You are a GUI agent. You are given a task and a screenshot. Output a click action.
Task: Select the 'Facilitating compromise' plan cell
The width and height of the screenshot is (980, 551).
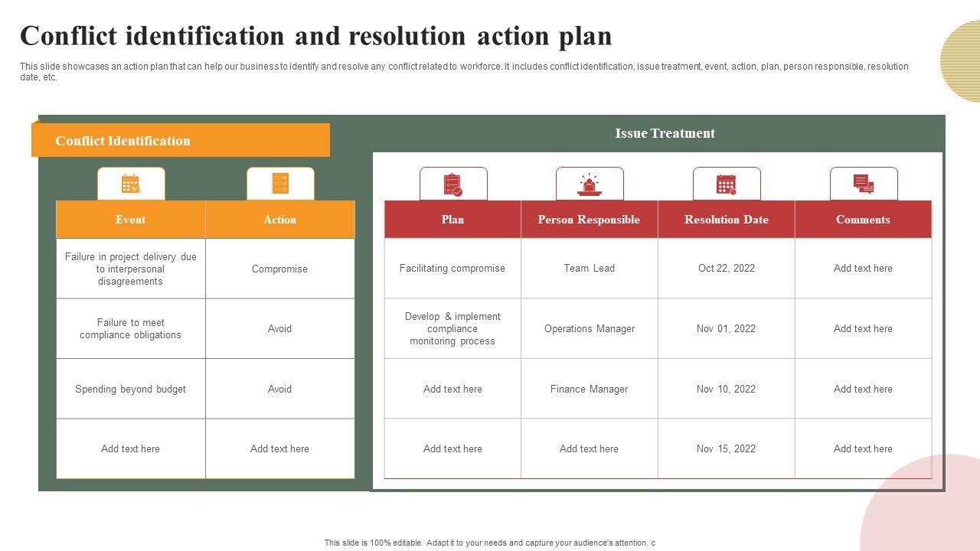pyautogui.click(x=452, y=268)
